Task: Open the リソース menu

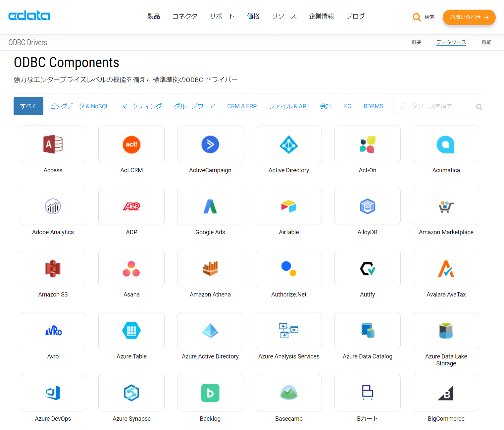Action: pyautogui.click(x=284, y=16)
